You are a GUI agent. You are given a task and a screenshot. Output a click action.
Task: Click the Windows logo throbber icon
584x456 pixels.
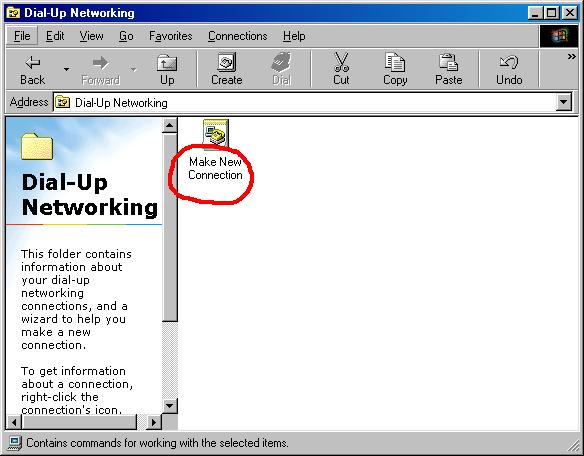[559, 36]
